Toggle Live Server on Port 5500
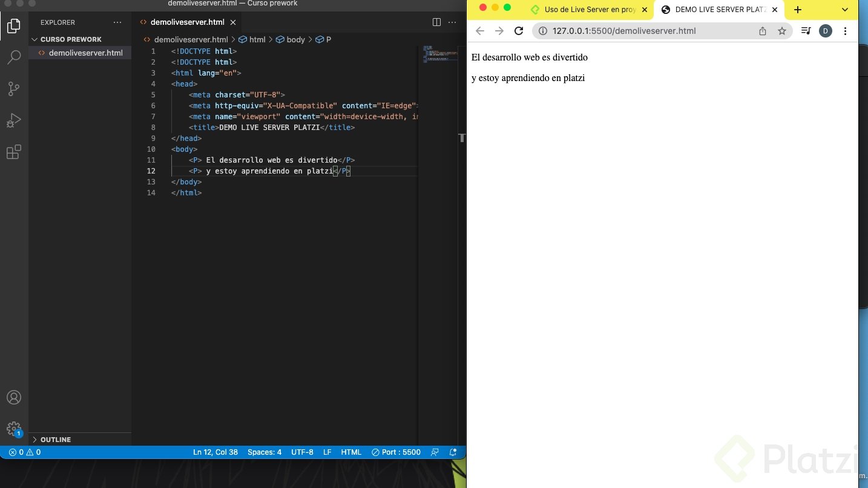Viewport: 868px width, 488px height. [x=396, y=452]
